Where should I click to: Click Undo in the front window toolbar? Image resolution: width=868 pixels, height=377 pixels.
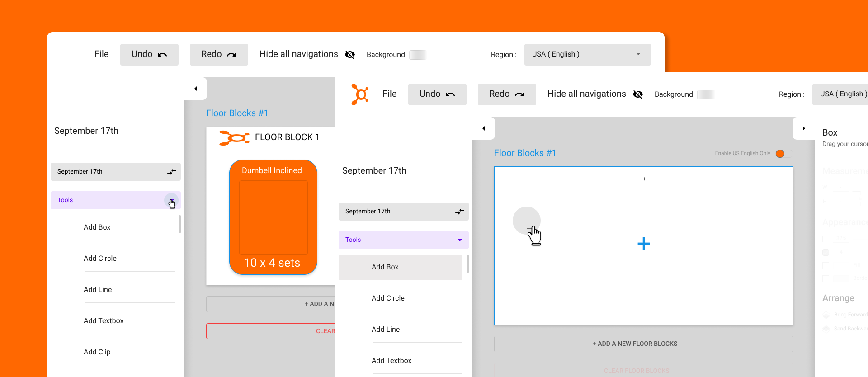(437, 94)
